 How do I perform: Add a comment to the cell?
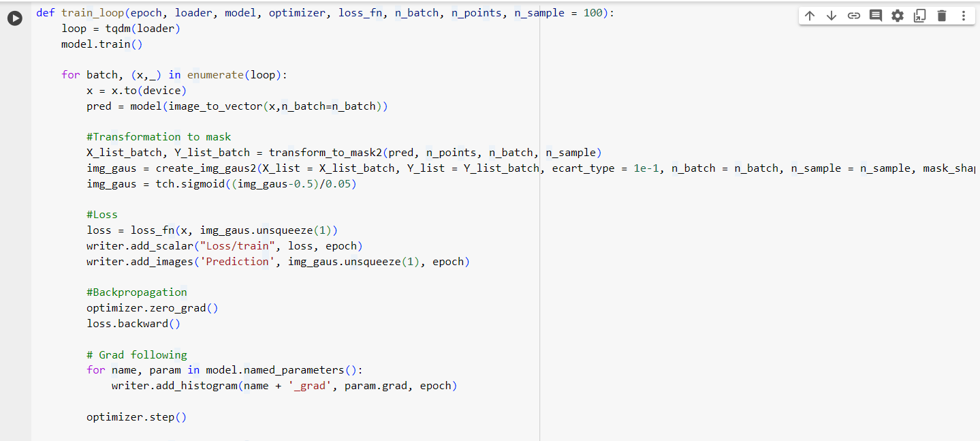(x=876, y=16)
